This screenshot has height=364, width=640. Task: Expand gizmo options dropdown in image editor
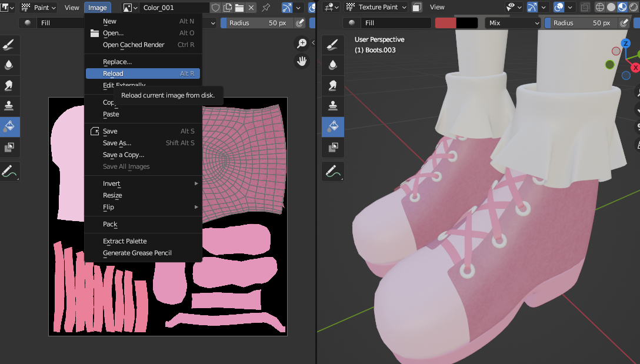pos(298,7)
